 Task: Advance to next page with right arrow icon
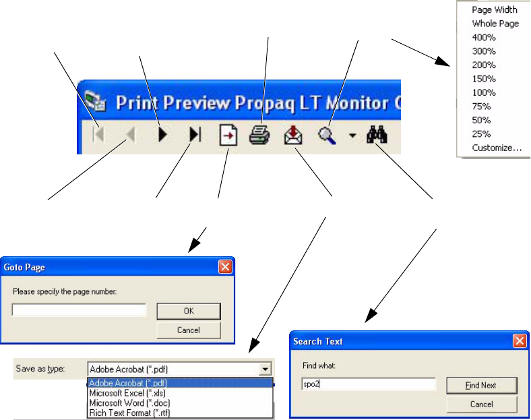163,135
